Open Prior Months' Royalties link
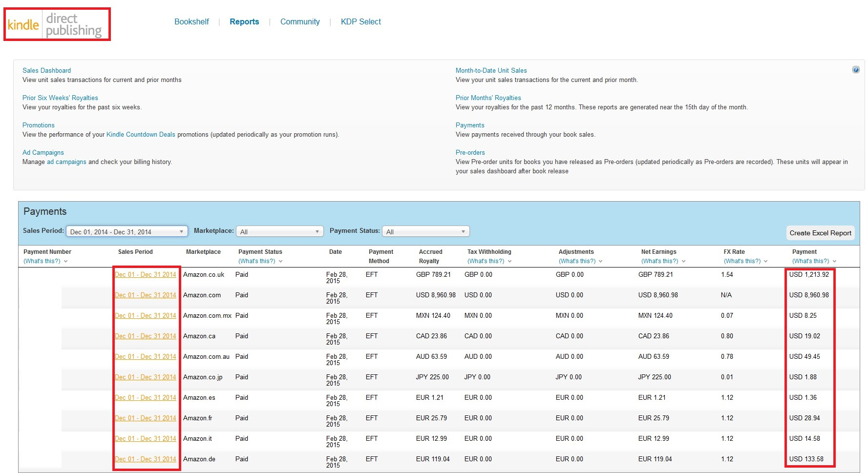The height and width of the screenshot is (473, 868). (488, 98)
